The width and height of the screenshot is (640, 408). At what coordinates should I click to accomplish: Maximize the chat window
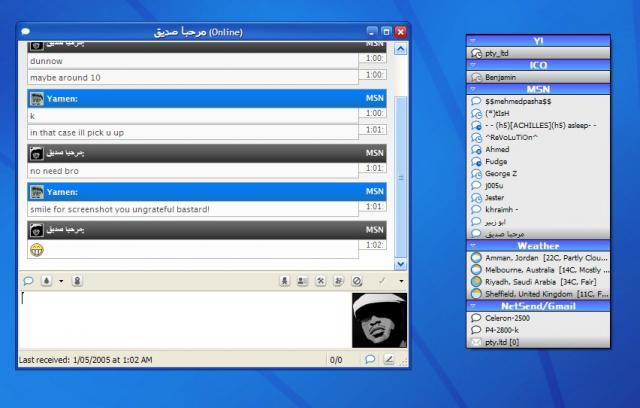386,31
